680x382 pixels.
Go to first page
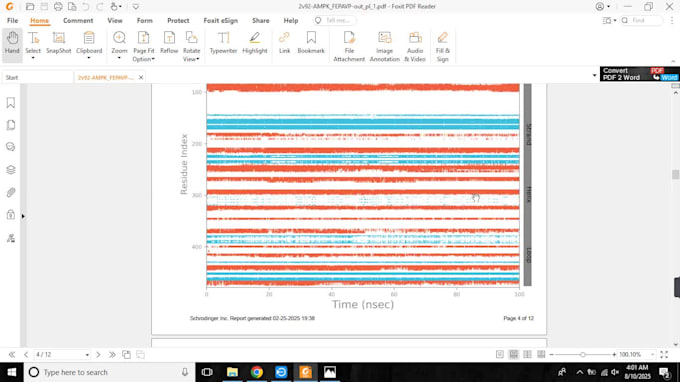pyautogui.click(x=12, y=354)
